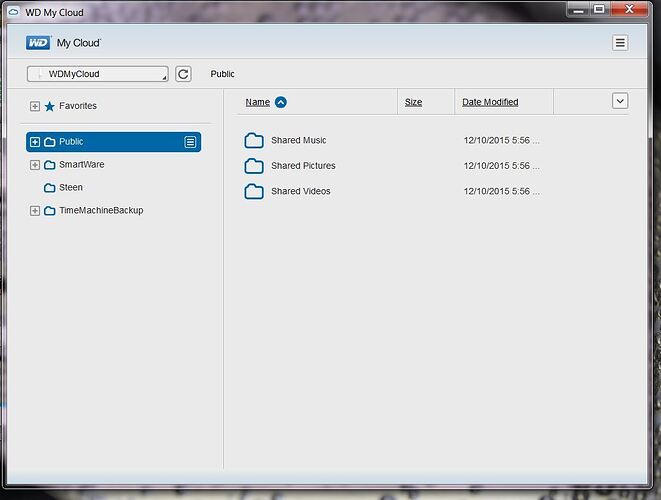Select the SmartWare folder
Viewport: 661px width, 500px height.
(82, 164)
